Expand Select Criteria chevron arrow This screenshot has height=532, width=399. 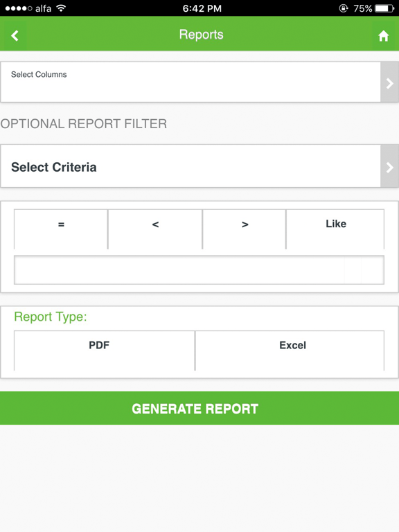(389, 166)
